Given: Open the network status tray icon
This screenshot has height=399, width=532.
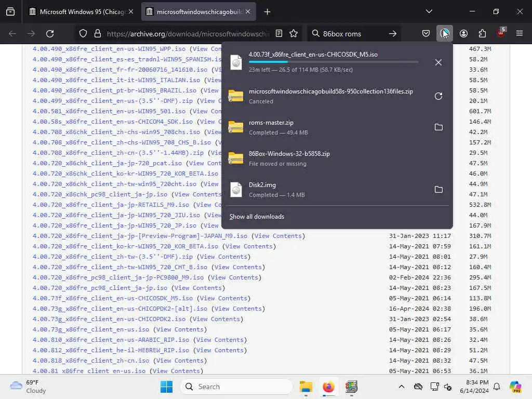Looking at the screenshot, I should 434,387.
